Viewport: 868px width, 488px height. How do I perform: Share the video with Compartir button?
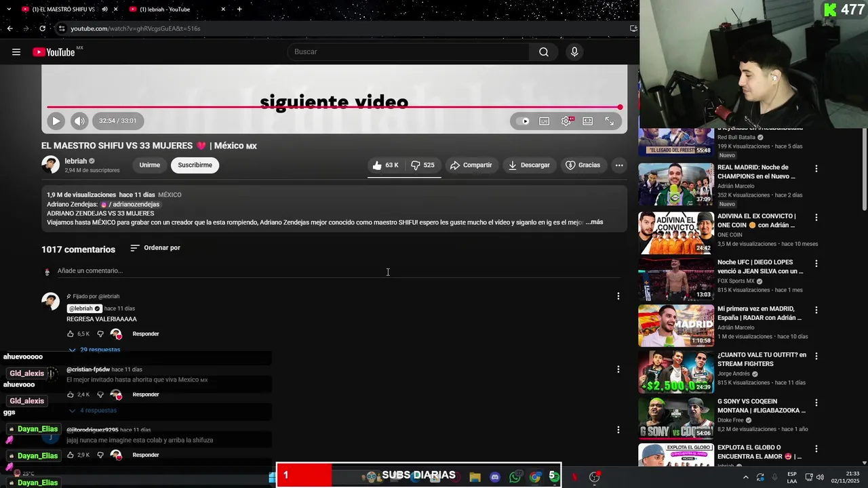tap(471, 165)
